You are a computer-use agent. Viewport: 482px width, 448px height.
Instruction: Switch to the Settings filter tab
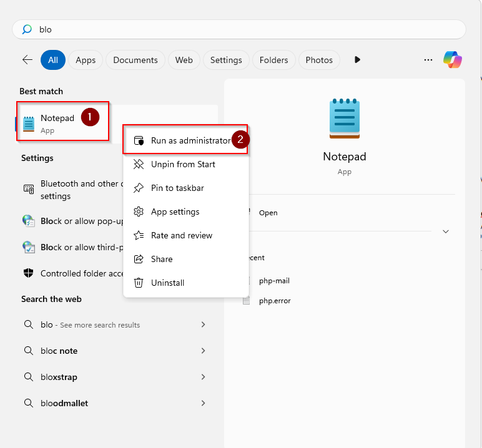[226, 60]
